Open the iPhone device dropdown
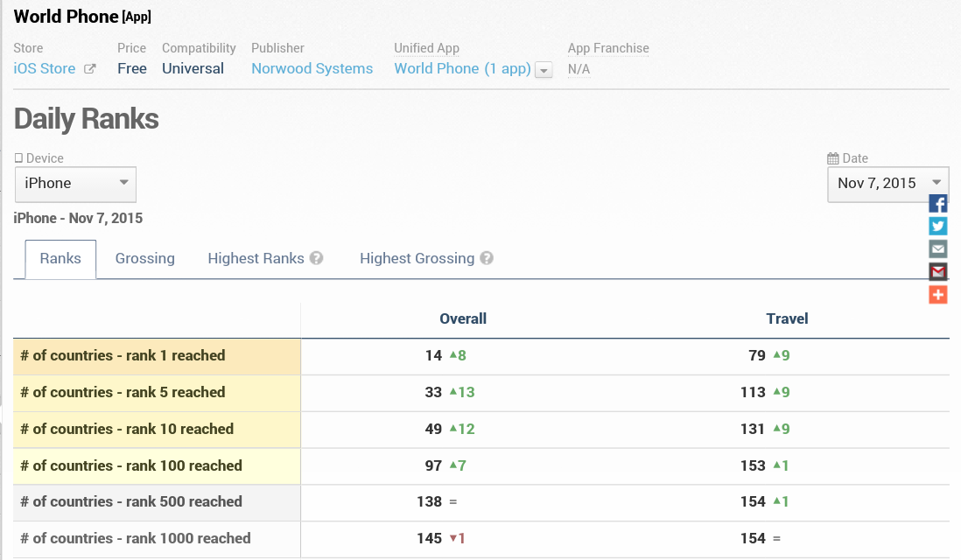The height and width of the screenshot is (560, 961). coord(75,184)
